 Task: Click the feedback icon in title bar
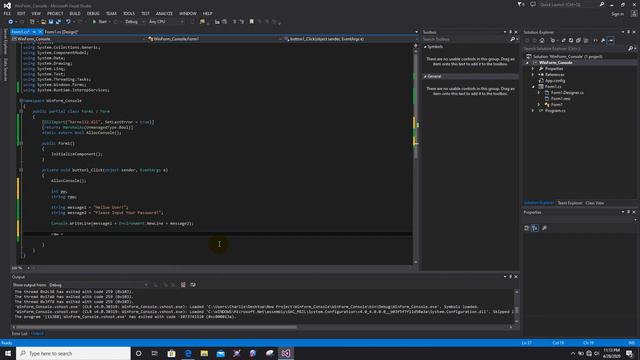(533, 4)
